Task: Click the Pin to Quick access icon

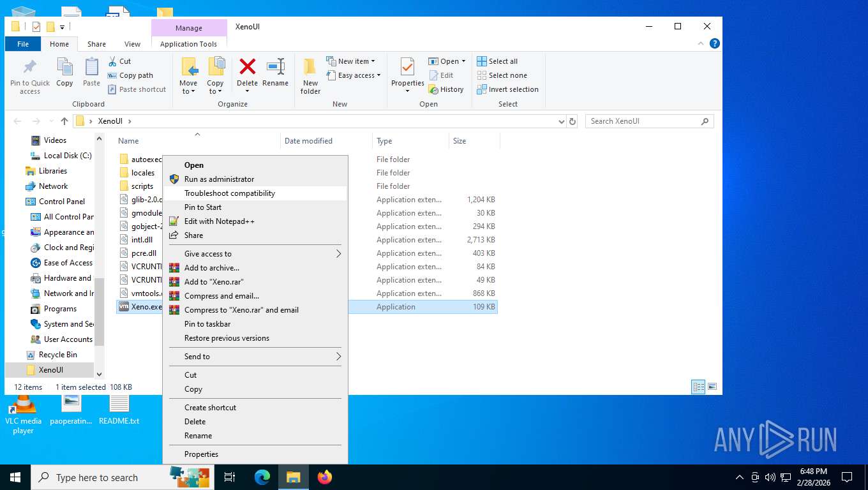Action: pyautogui.click(x=29, y=68)
